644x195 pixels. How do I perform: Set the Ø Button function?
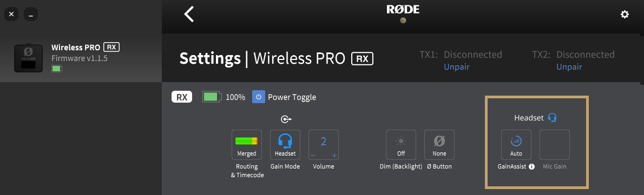[439, 145]
